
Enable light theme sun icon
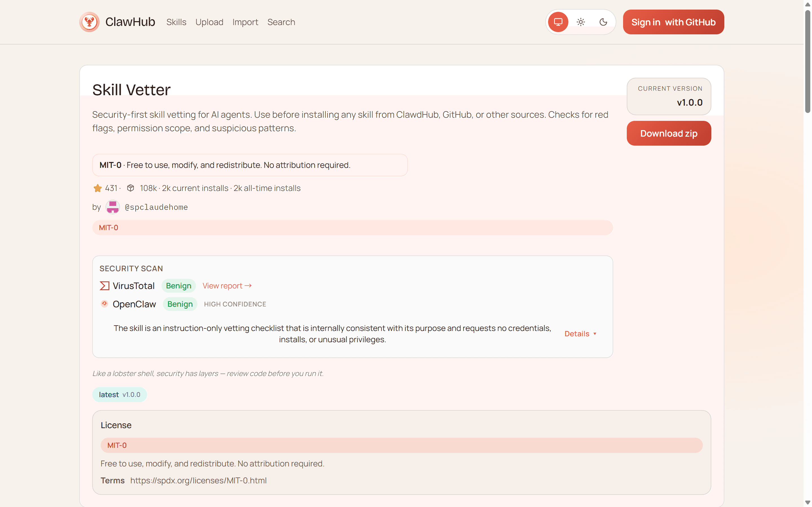[581, 22]
